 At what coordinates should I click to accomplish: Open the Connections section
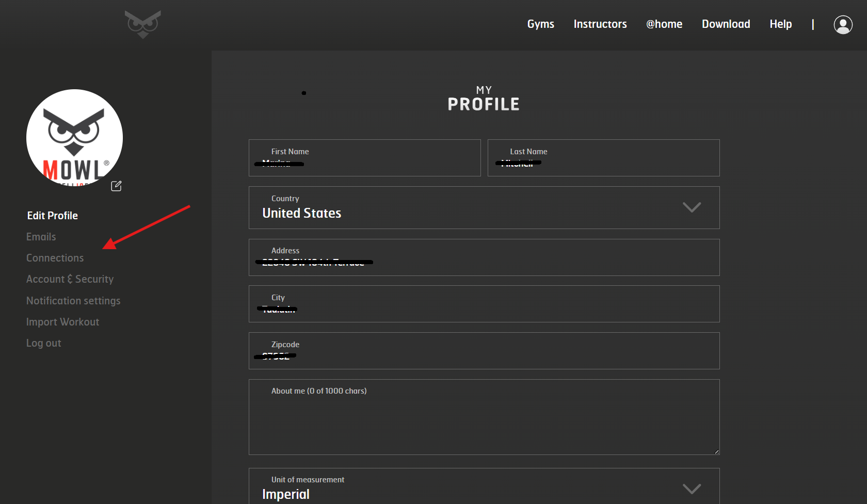(55, 258)
